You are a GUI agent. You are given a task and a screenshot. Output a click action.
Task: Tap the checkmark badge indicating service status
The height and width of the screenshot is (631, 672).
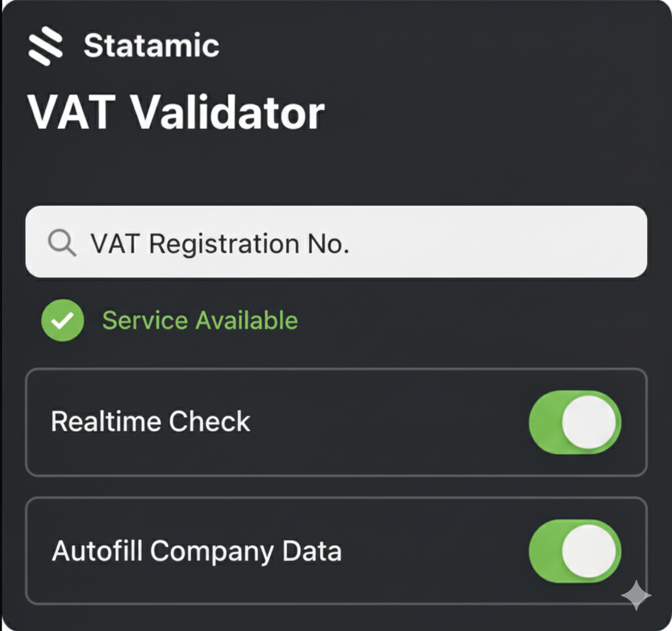point(62,320)
